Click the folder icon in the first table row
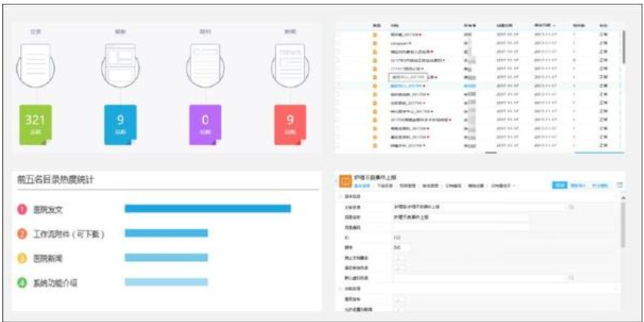 (374, 35)
